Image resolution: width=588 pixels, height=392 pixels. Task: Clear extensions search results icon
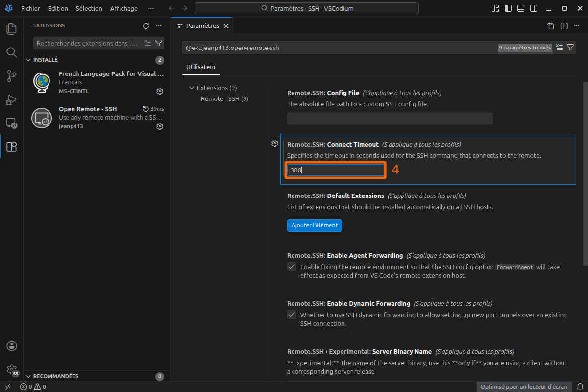pos(148,43)
